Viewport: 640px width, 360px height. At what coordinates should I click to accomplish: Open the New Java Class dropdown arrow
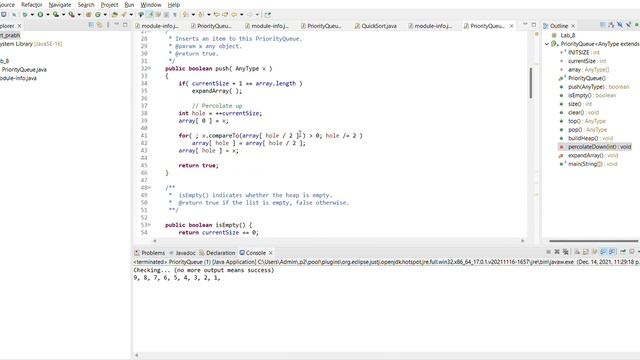click(105, 14)
